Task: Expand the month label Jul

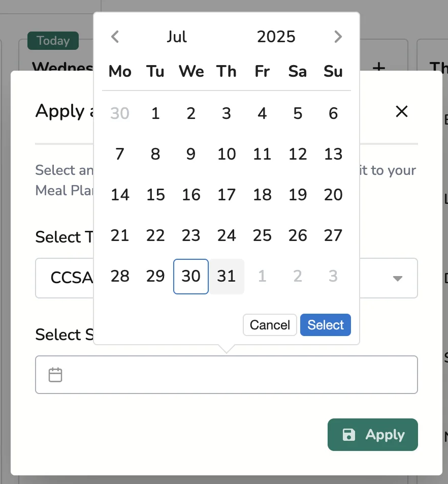Action: tap(177, 36)
